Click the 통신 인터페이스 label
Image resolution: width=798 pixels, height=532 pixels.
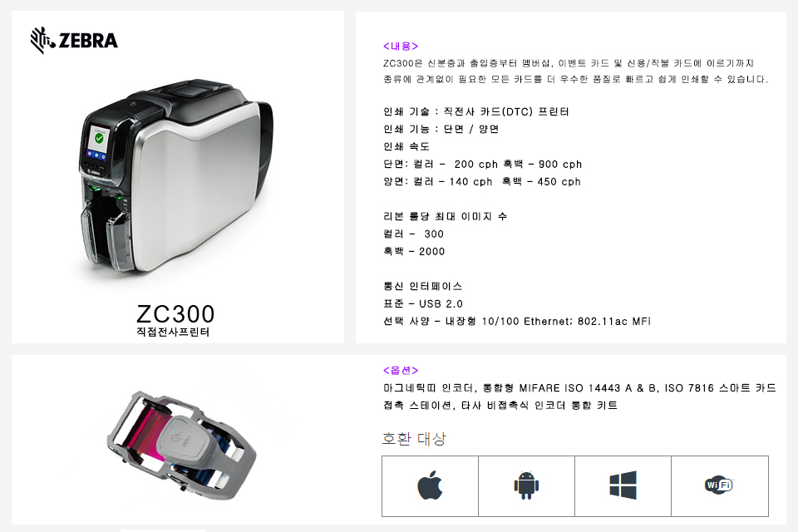pyautogui.click(x=422, y=286)
